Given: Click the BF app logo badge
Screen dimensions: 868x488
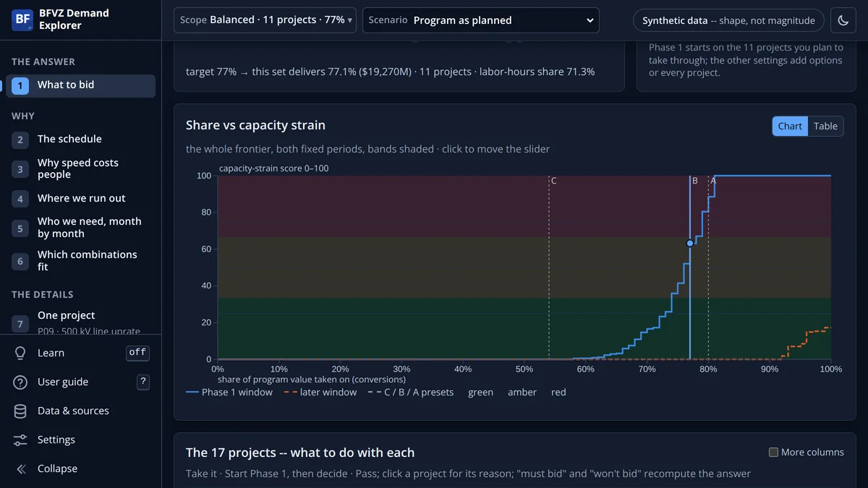Looking at the screenshot, I should (x=23, y=20).
